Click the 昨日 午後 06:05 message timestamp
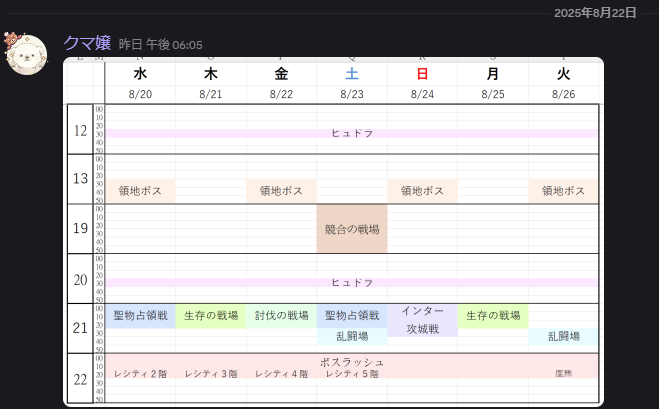 (160, 45)
